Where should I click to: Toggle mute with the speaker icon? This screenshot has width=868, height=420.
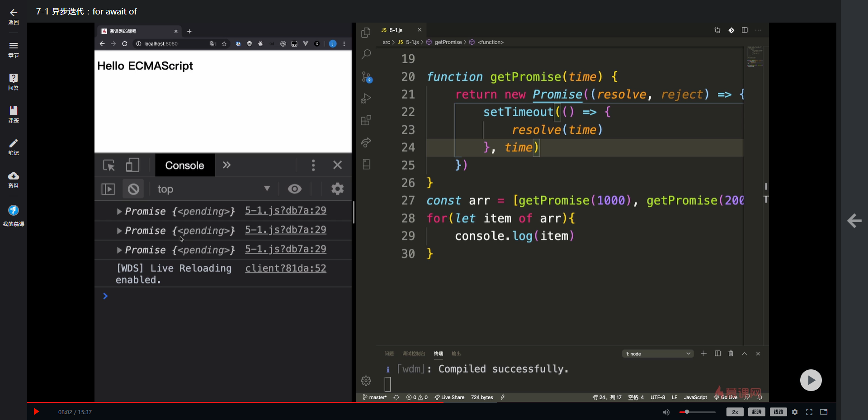pyautogui.click(x=666, y=412)
